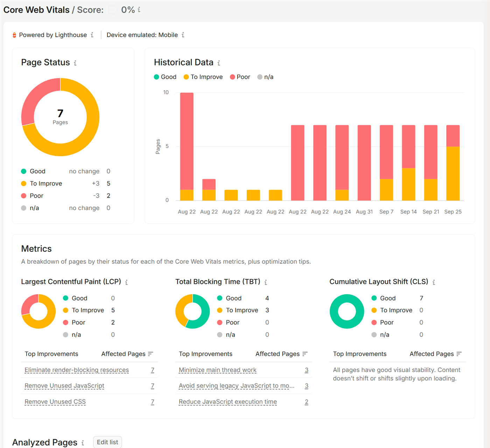490x448 pixels.
Task: Click the info icon next to Score 0%
Action: [x=139, y=9]
